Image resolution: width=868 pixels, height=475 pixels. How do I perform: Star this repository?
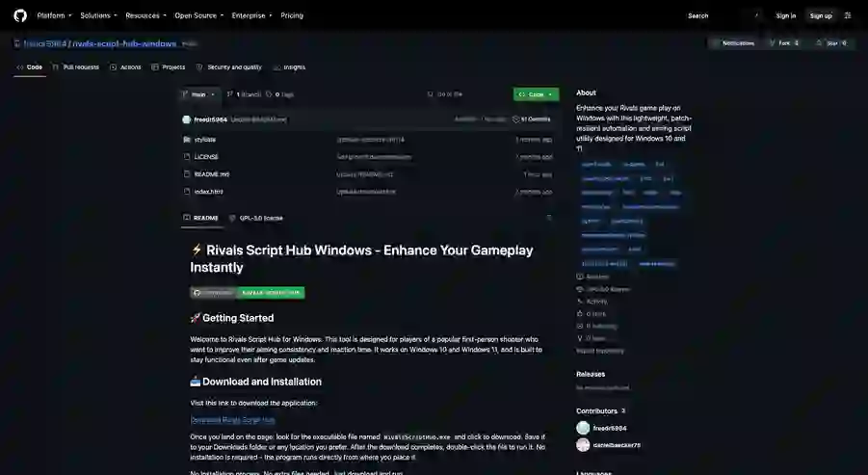[x=832, y=42]
